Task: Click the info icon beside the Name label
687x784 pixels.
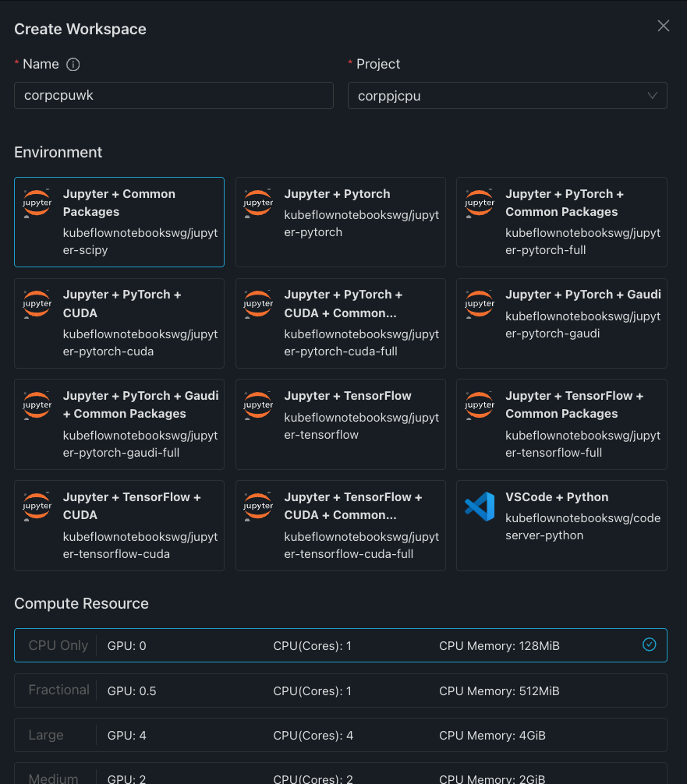Action: click(72, 64)
